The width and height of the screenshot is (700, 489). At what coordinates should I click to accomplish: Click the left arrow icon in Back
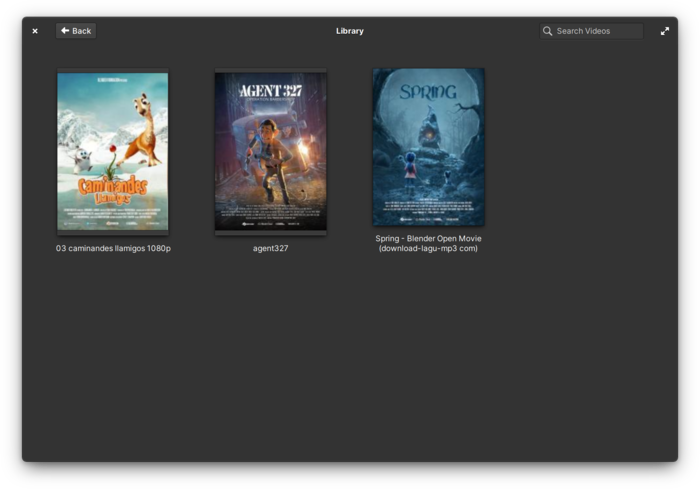pyautogui.click(x=65, y=31)
